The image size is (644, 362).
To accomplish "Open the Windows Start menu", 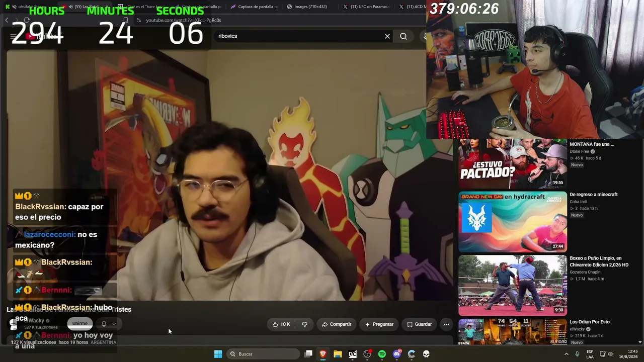I will point(218,354).
